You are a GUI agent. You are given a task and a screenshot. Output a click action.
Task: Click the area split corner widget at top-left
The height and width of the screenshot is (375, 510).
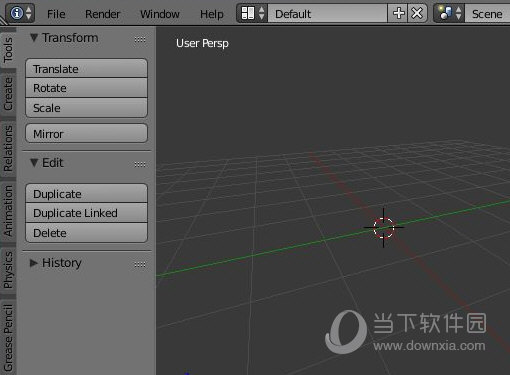click(4, 21)
